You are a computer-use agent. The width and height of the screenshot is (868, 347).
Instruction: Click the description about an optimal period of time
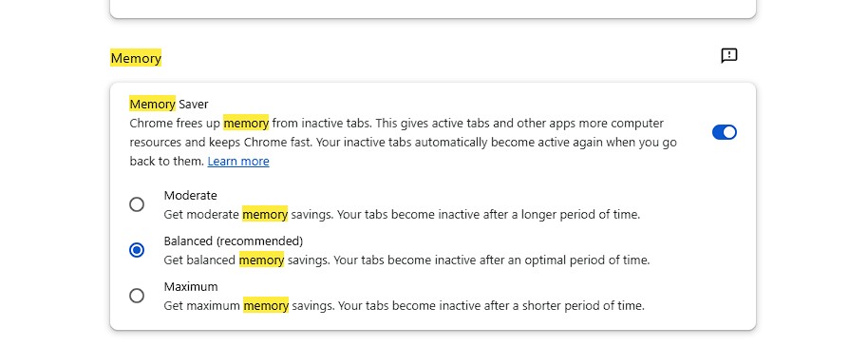pyautogui.click(x=406, y=260)
